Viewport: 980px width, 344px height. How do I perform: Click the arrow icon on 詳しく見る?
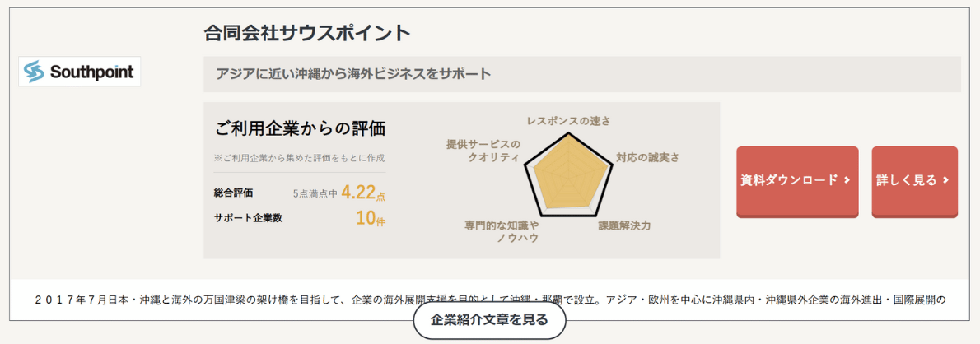(945, 180)
